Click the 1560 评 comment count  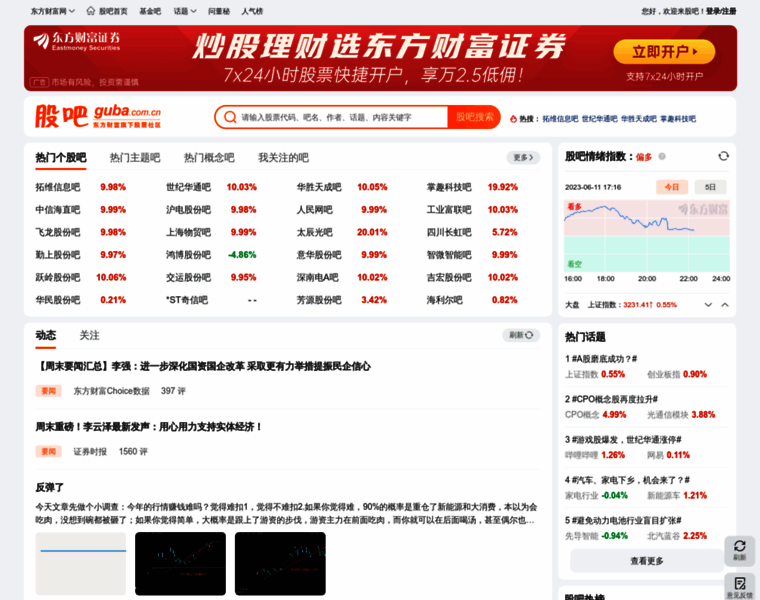pyautogui.click(x=133, y=452)
